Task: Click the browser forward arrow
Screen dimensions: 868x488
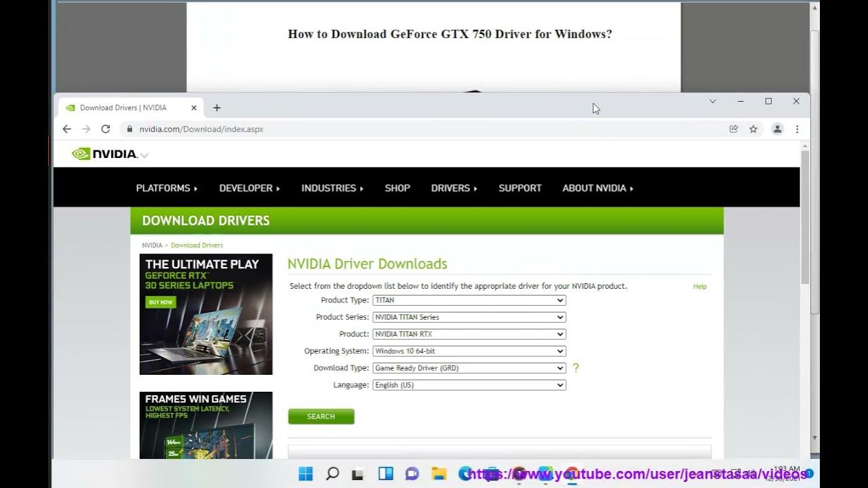Action: point(86,129)
